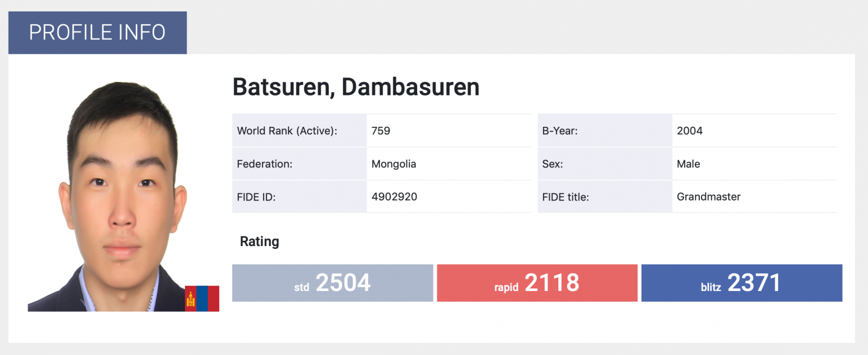The image size is (868, 355).
Task: Click the Male value cell
Action: [688, 164]
